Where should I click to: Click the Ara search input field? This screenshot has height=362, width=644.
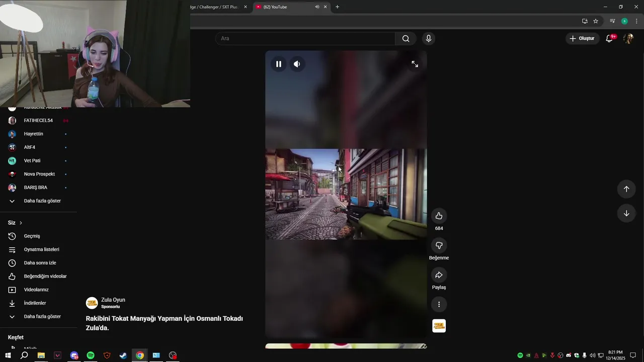[x=305, y=38]
